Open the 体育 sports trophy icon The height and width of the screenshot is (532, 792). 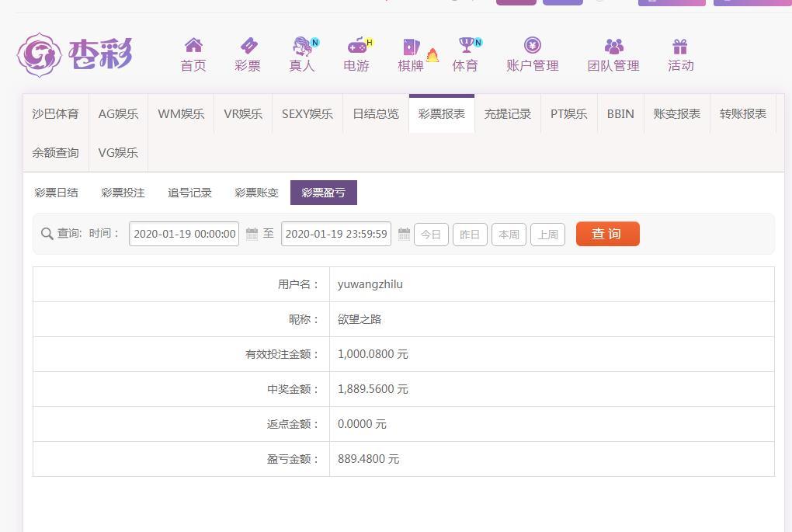(x=465, y=46)
